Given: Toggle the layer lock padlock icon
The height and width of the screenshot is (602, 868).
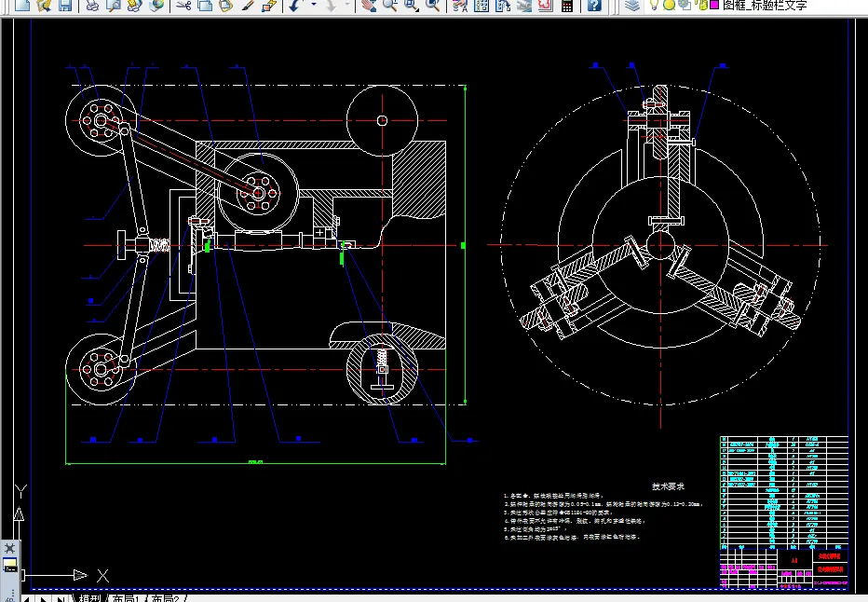Looking at the screenshot, I should (702, 5).
